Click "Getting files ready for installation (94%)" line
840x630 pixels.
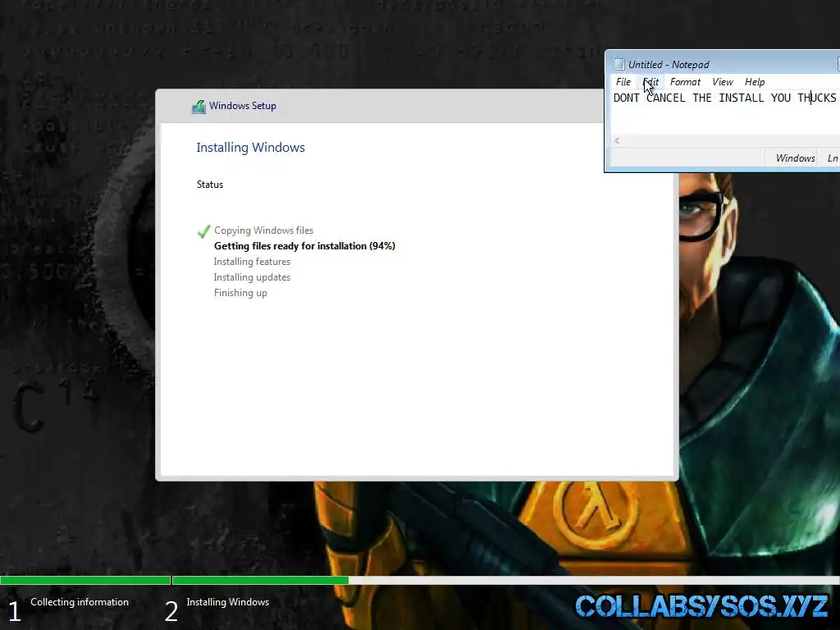[304, 246]
